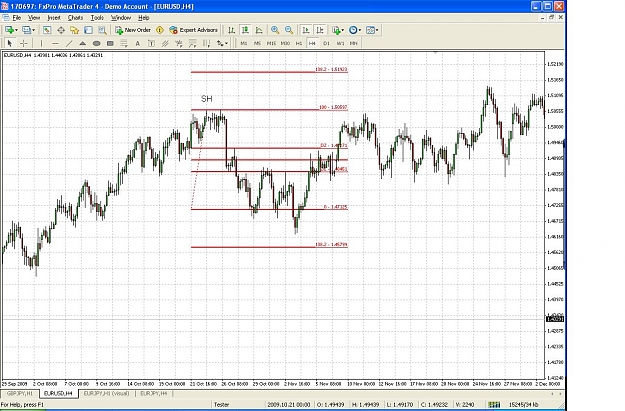Select the Fibonacci Retracement tool

click(124, 43)
